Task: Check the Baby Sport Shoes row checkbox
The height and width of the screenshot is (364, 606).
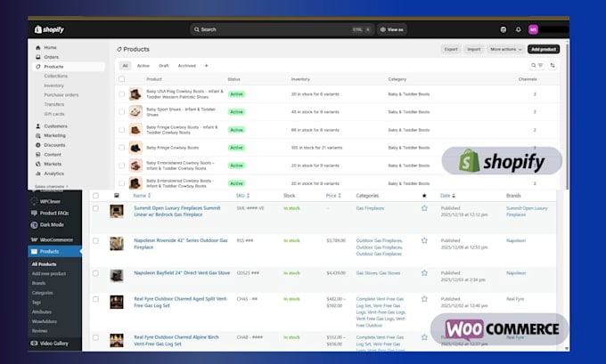Action: point(122,112)
